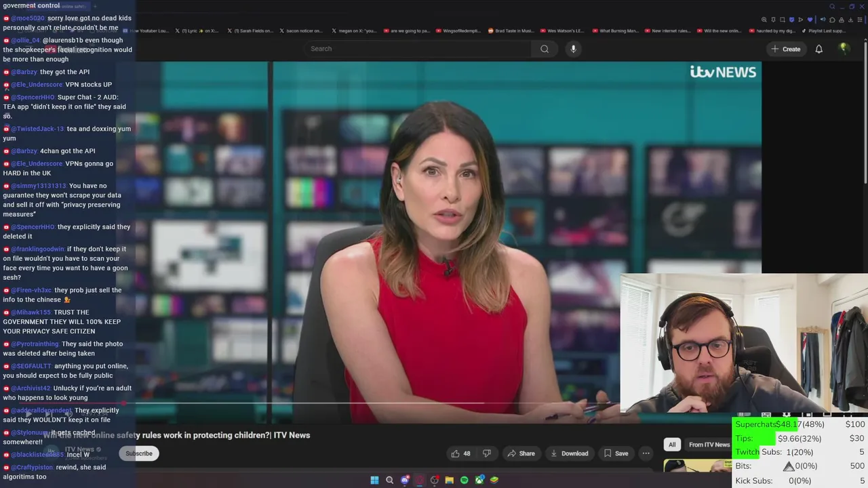Save the video to a playlist
Viewport: 868px width, 488px height.
click(616, 453)
